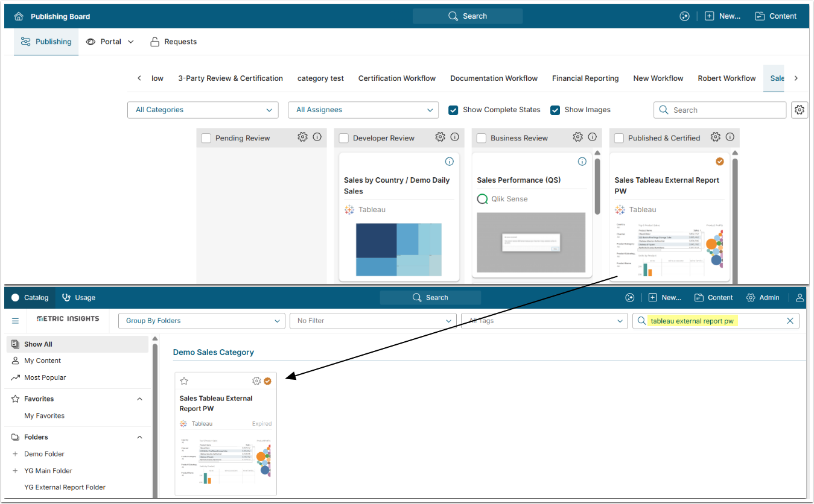This screenshot has height=504, width=814.
Task: Click the New... plus icon in top header
Action: click(x=710, y=16)
